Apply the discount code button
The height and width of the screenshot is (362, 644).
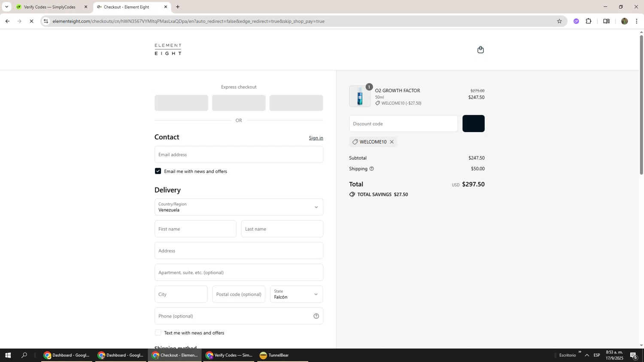click(474, 124)
